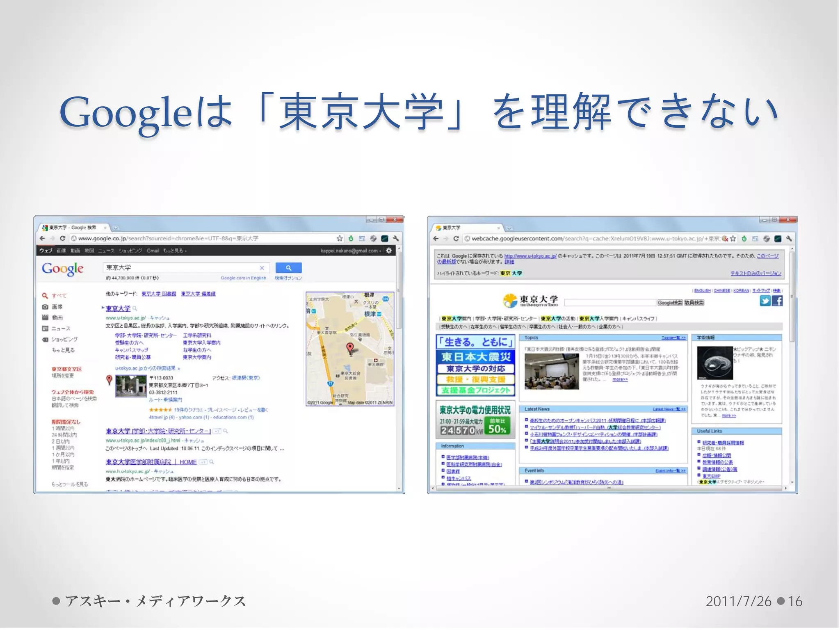Click the preview magnifier beside the 東京大学 result
The width and height of the screenshot is (840, 630).
(x=135, y=308)
